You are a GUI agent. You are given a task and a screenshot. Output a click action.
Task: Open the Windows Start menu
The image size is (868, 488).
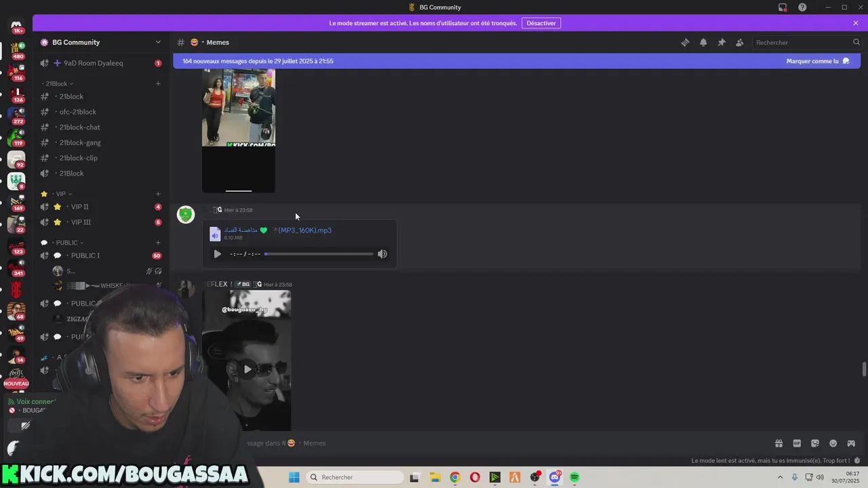click(x=294, y=477)
